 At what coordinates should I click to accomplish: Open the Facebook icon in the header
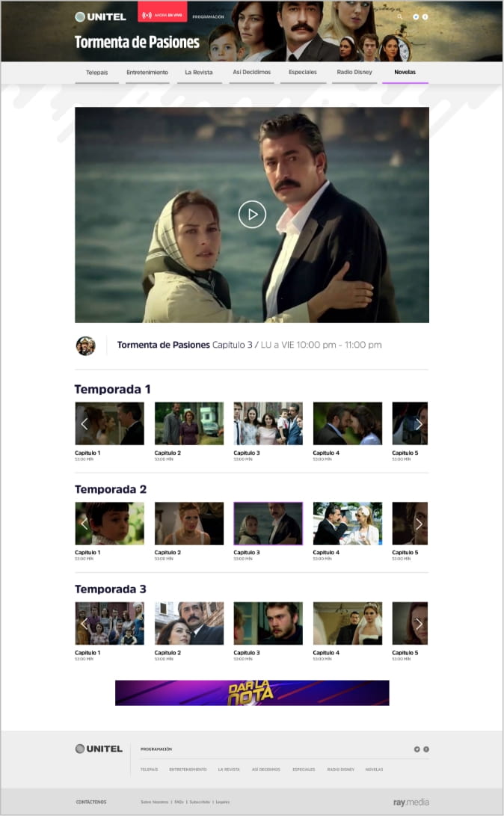point(425,16)
